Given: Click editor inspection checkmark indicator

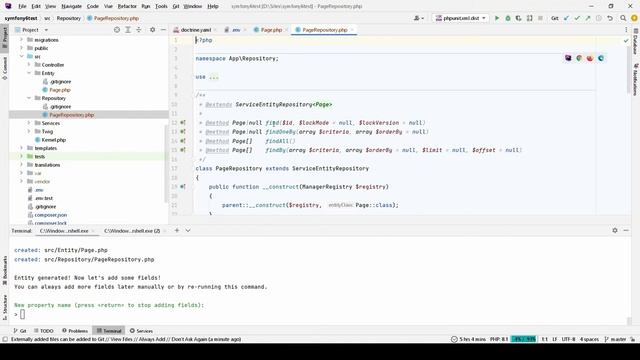Looking at the screenshot, I should click(626, 40).
